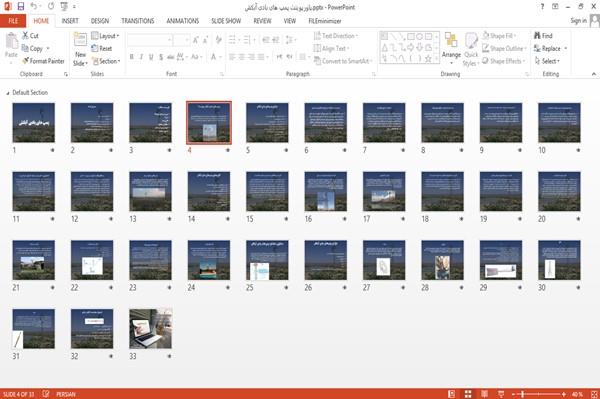Switch to Slide Sorter view icon in status bar
The width and height of the screenshot is (600, 399).
pyautogui.click(x=468, y=394)
